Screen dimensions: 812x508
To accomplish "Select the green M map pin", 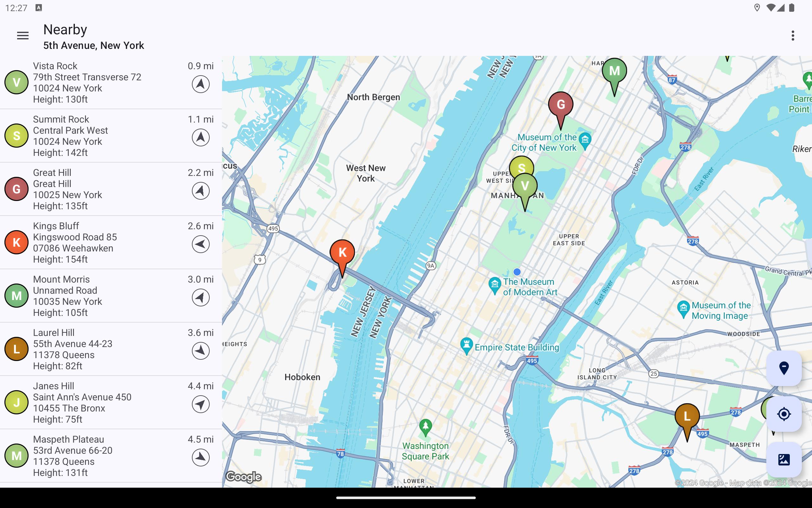I will 614,71.
